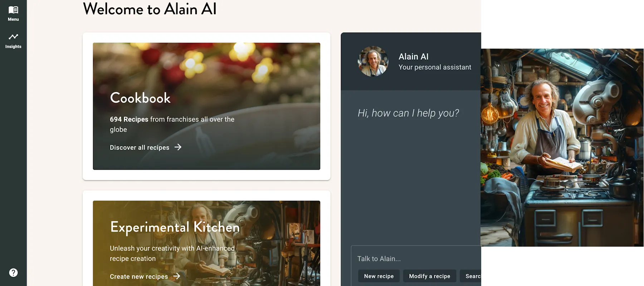Click the Welcome to Alain AI title

[x=150, y=9]
